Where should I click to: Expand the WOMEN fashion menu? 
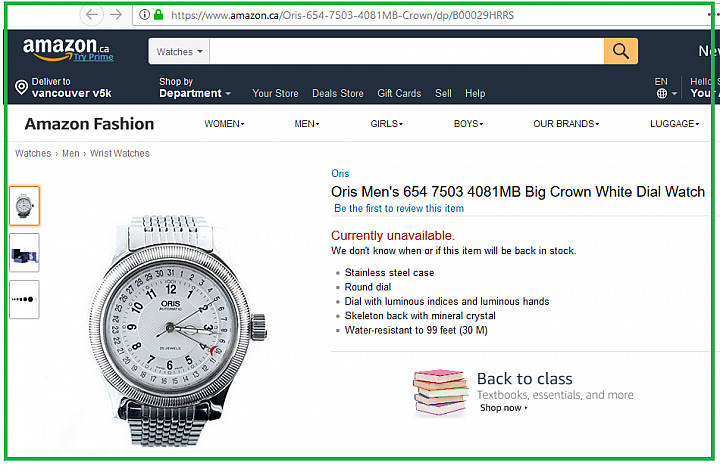point(224,124)
